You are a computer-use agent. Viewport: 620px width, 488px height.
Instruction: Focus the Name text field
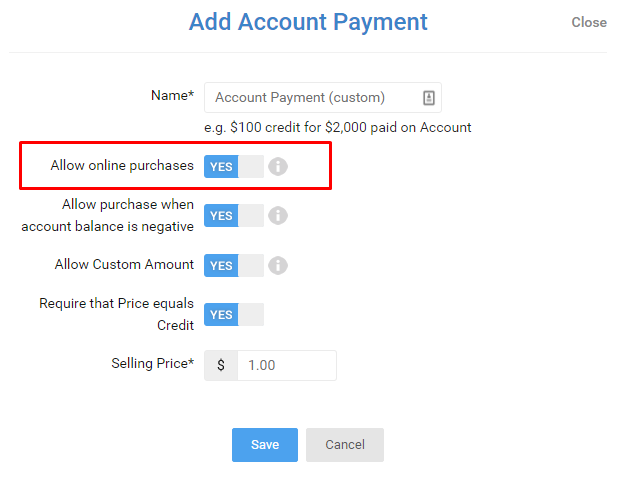[x=323, y=98]
